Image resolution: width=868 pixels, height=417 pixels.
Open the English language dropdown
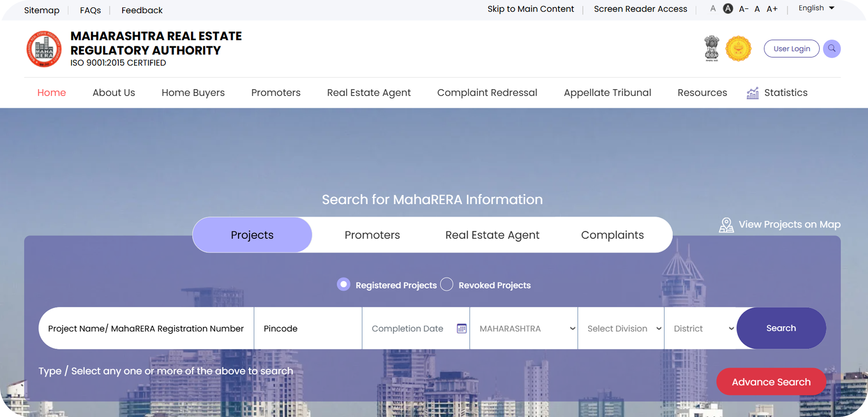[816, 8]
